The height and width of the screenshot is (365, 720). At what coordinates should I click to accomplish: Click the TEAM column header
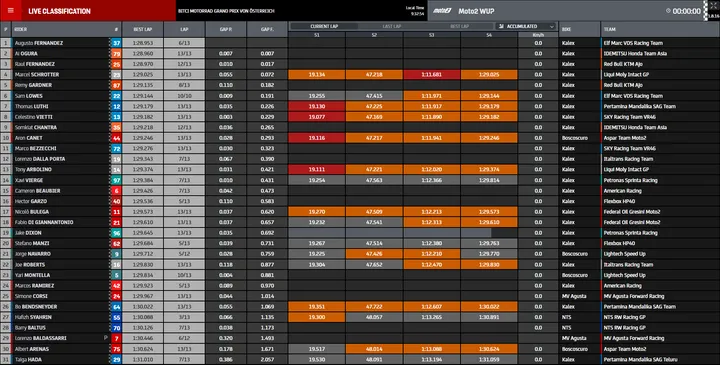(x=660, y=29)
